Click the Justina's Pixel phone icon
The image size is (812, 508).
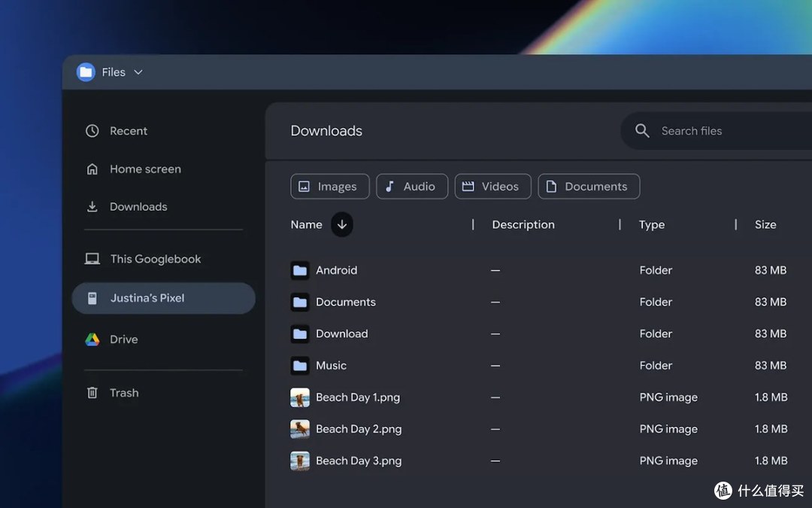tap(92, 298)
